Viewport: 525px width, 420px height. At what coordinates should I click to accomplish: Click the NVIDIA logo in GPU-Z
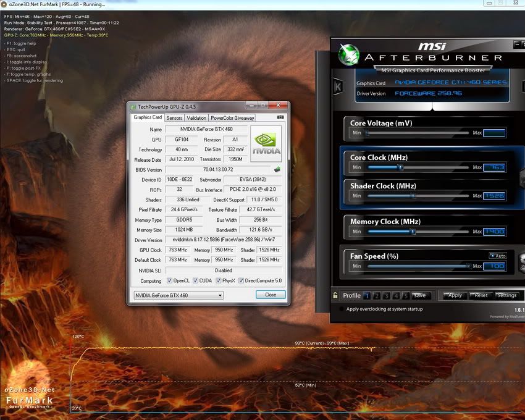pyautogui.click(x=266, y=144)
